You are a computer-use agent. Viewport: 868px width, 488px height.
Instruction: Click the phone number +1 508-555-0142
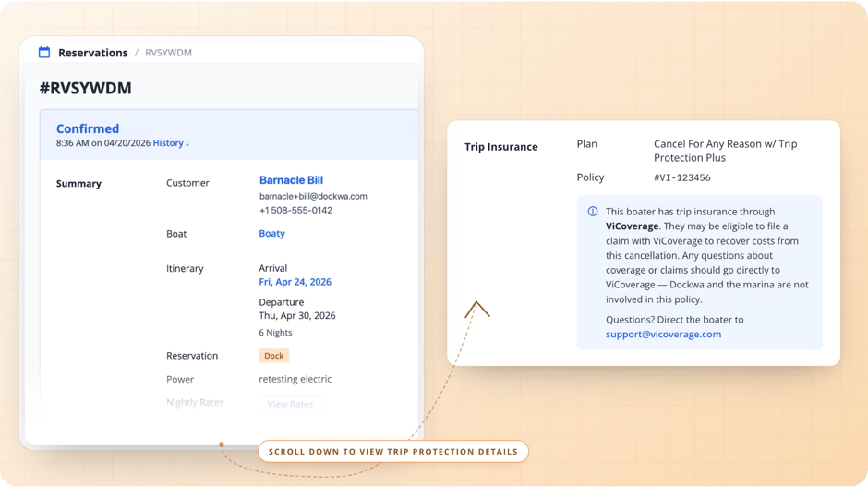295,210
